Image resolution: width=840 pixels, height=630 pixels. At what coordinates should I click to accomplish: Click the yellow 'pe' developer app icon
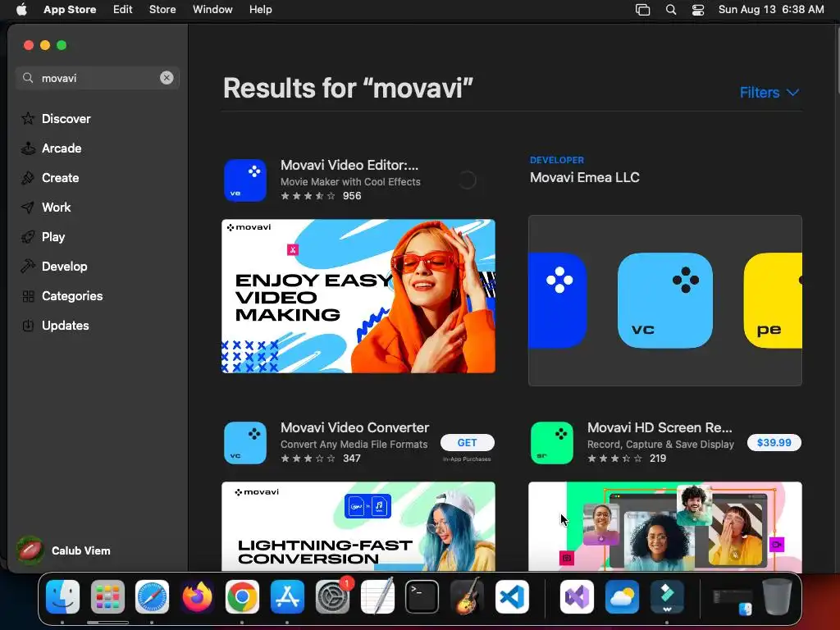(x=773, y=300)
